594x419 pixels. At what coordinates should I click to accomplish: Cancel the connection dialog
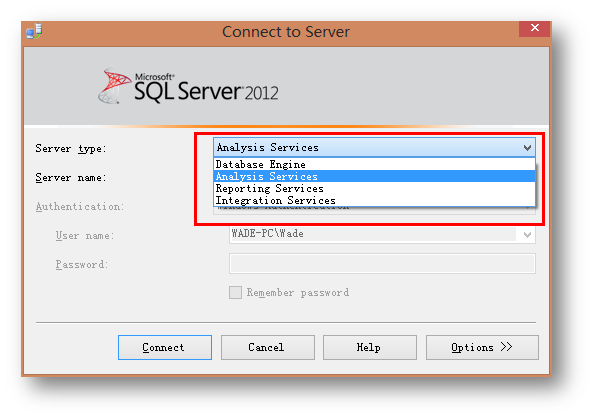click(267, 347)
